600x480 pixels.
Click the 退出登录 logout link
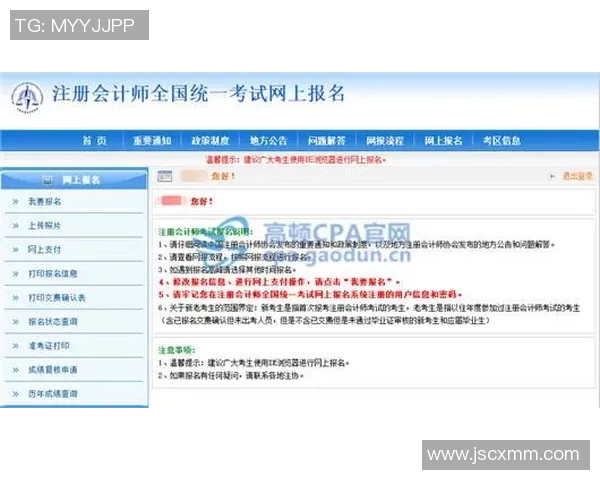577,176
